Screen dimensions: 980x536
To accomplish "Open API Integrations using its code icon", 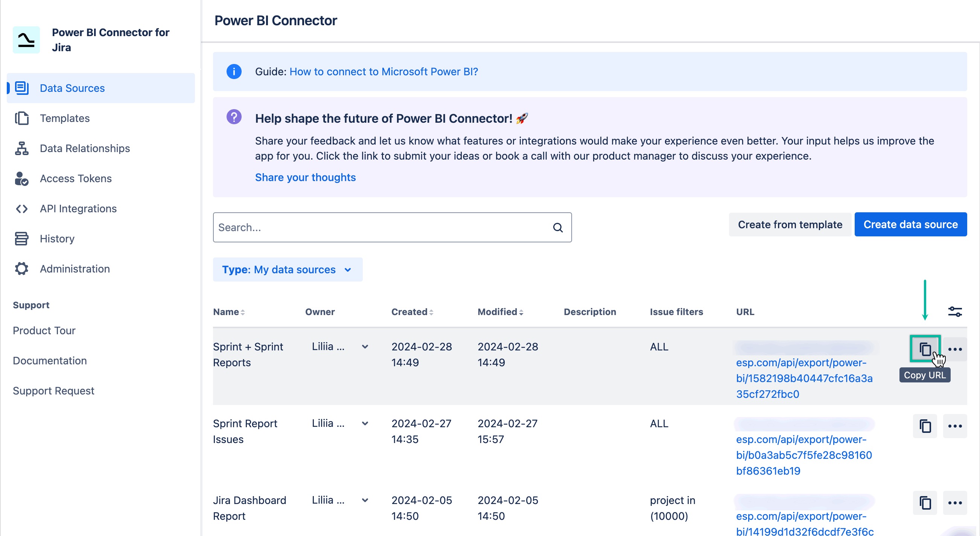I will pos(21,209).
